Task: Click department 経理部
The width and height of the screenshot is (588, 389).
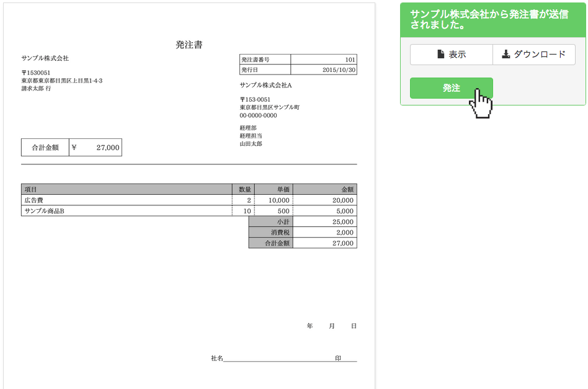Action: pos(248,128)
